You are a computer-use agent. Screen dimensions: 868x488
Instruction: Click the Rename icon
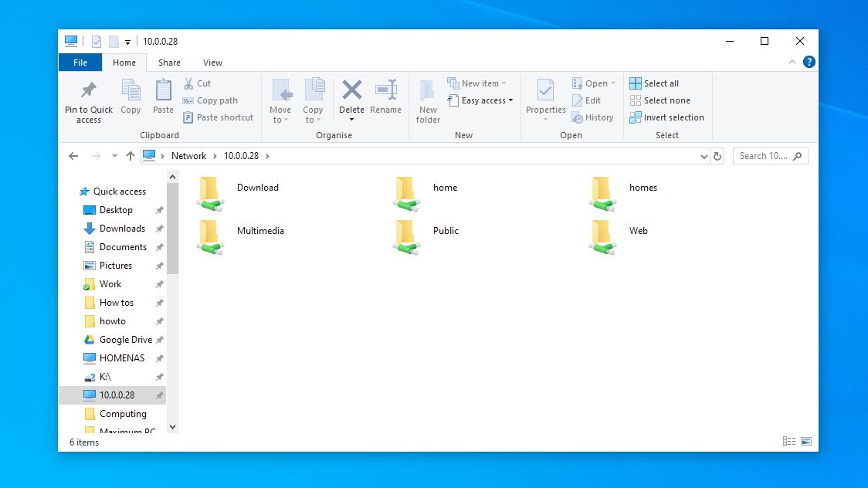(x=386, y=99)
